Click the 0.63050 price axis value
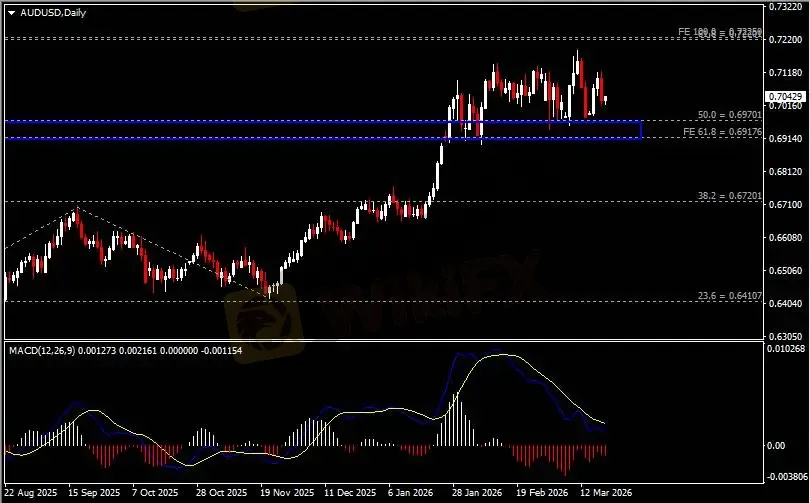 (785, 337)
